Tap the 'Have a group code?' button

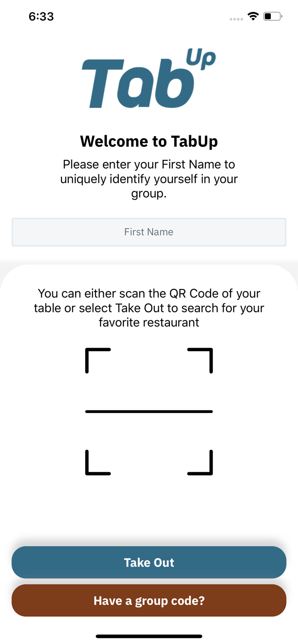pyautogui.click(x=149, y=601)
